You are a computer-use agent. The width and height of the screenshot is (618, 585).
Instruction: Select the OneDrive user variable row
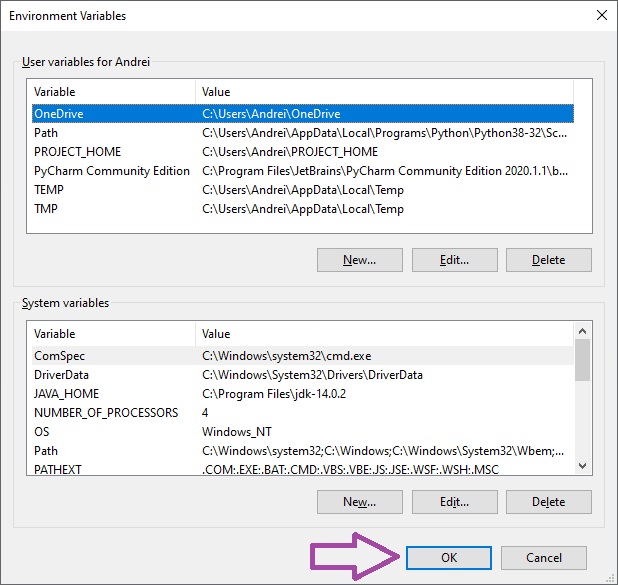[303, 114]
